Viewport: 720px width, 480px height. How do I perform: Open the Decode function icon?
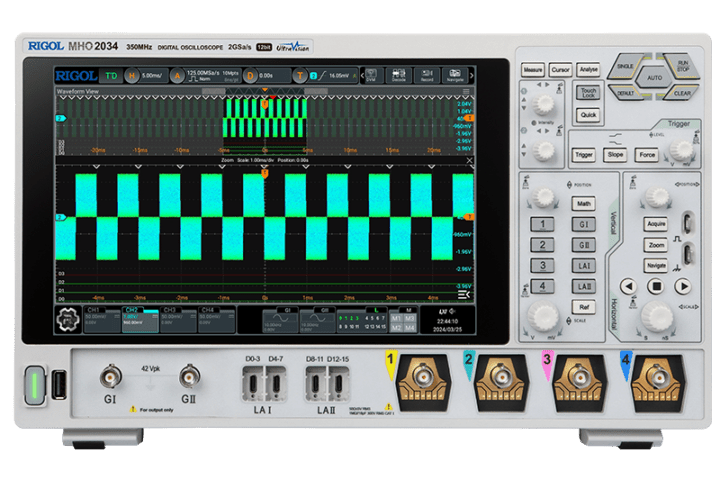pos(399,75)
